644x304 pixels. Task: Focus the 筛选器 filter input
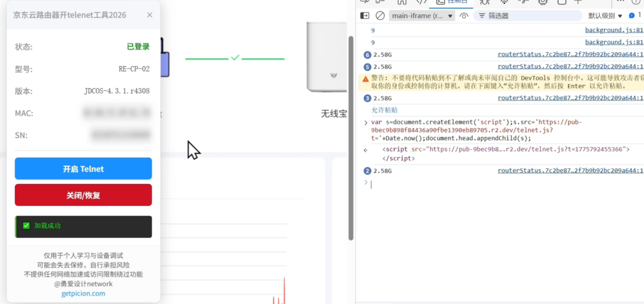coord(528,16)
